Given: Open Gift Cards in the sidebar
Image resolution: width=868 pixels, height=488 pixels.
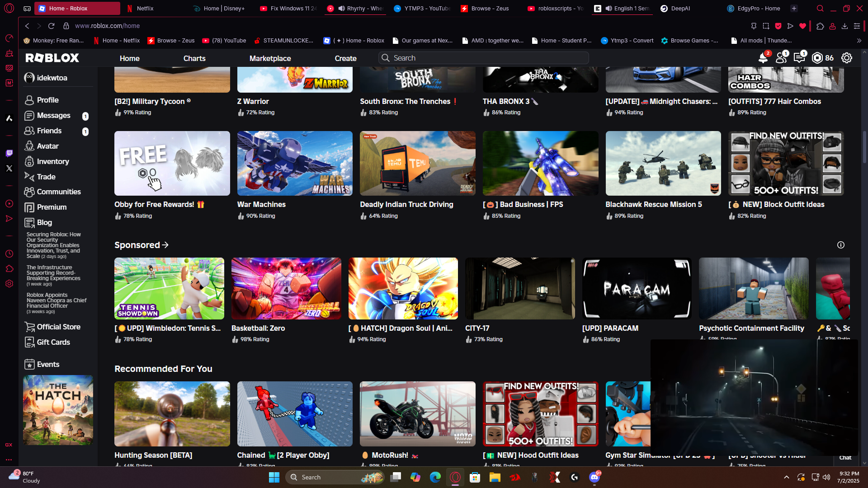Looking at the screenshot, I should click(x=53, y=342).
